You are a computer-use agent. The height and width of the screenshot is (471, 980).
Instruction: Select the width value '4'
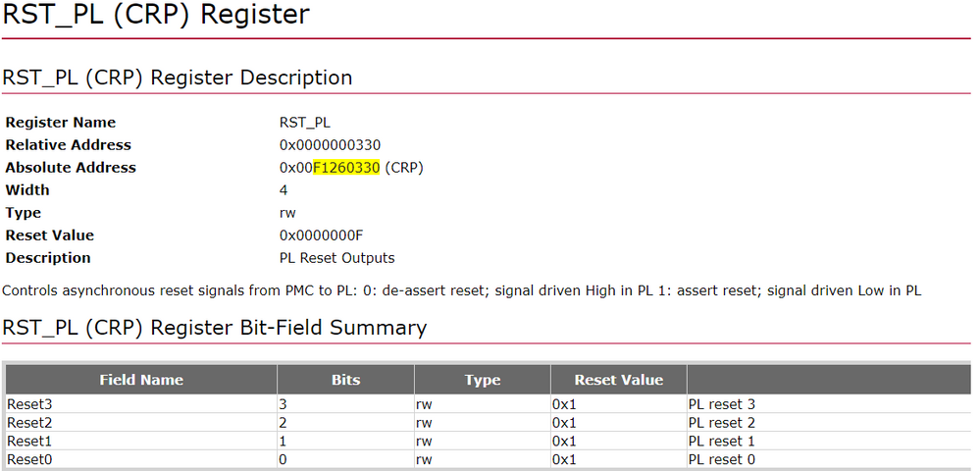[284, 190]
